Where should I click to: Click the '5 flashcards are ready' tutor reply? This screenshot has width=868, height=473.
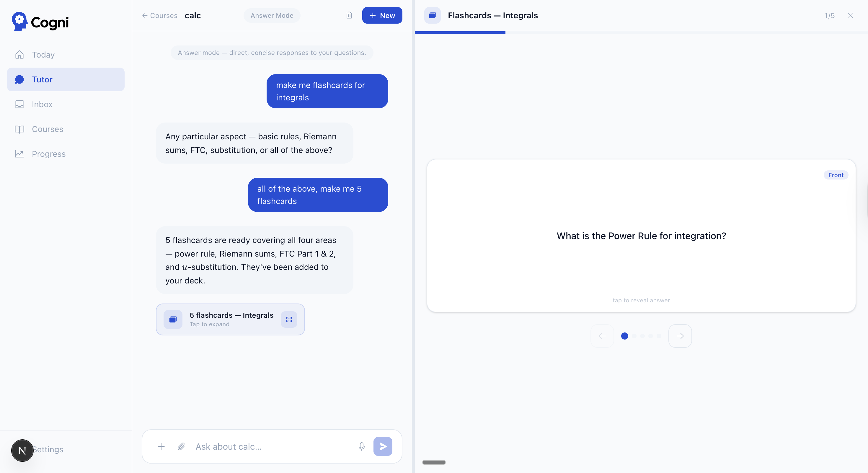254,260
